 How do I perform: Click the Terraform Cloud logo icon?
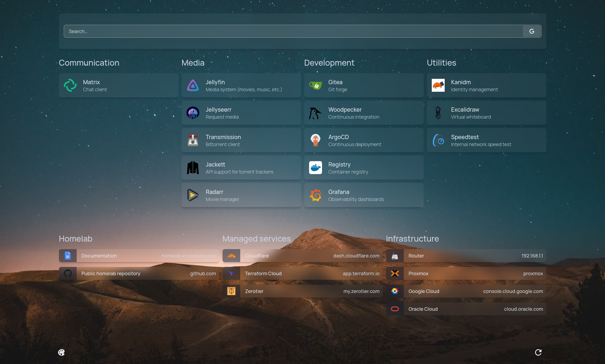point(231,273)
